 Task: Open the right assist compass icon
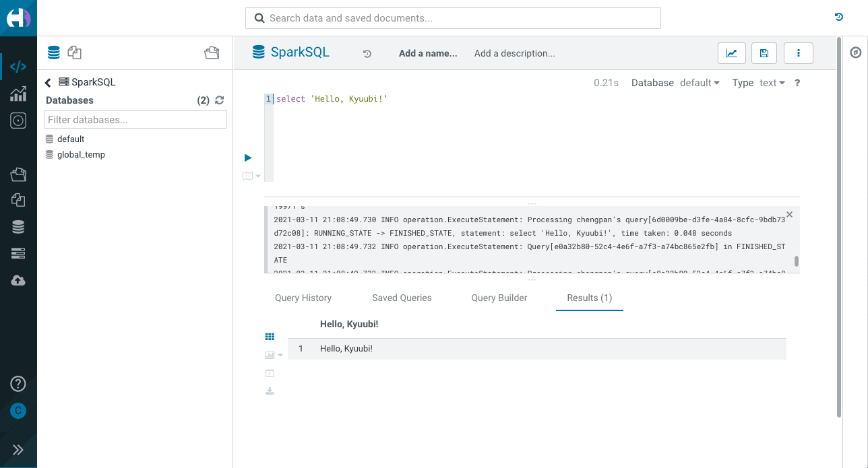856,53
